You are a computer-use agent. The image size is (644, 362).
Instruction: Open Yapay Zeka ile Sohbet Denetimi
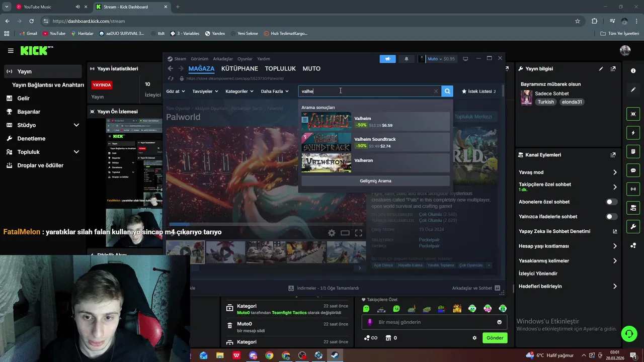click(568, 231)
